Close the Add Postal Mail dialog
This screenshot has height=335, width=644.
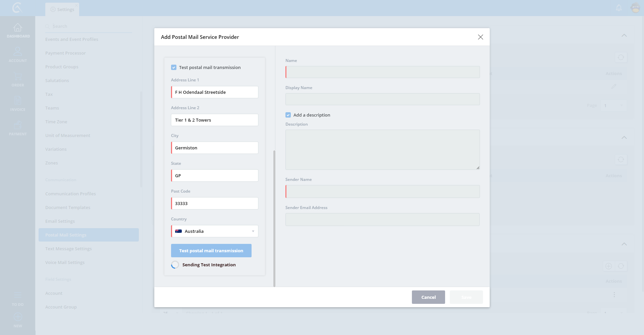tap(480, 37)
